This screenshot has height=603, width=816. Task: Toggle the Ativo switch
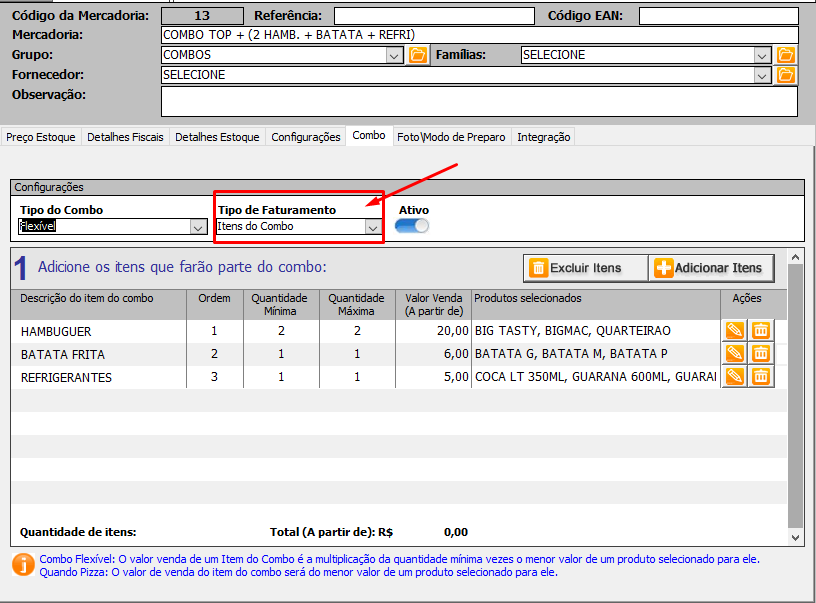412,226
